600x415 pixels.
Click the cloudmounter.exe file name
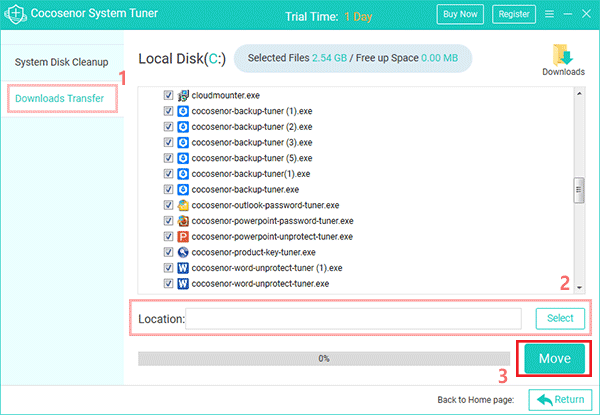point(226,95)
